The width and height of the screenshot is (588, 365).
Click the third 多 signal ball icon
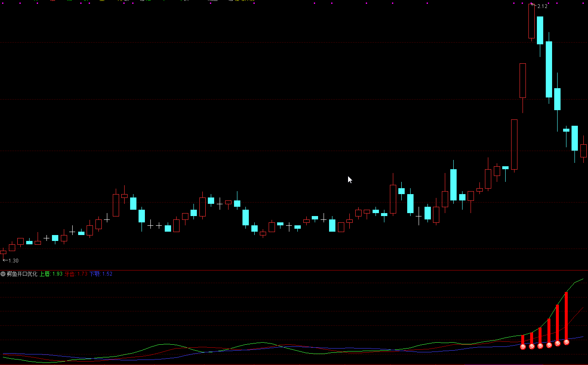pyautogui.click(x=540, y=346)
